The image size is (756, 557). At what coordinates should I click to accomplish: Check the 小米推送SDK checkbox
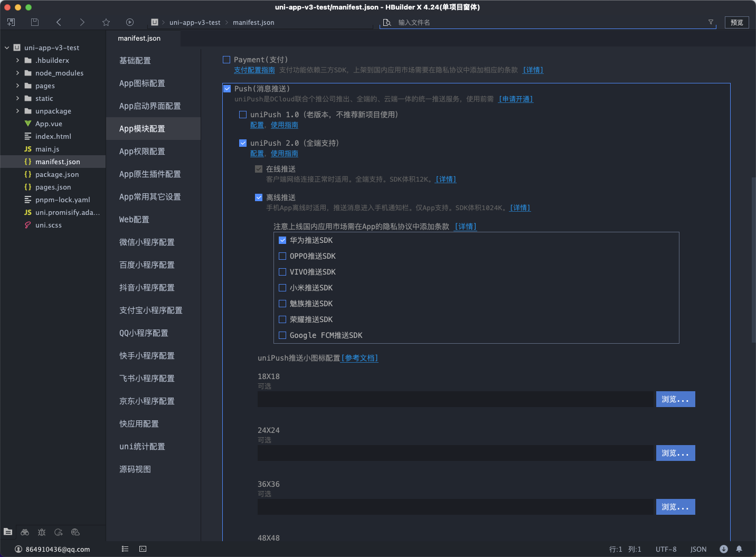(x=282, y=288)
